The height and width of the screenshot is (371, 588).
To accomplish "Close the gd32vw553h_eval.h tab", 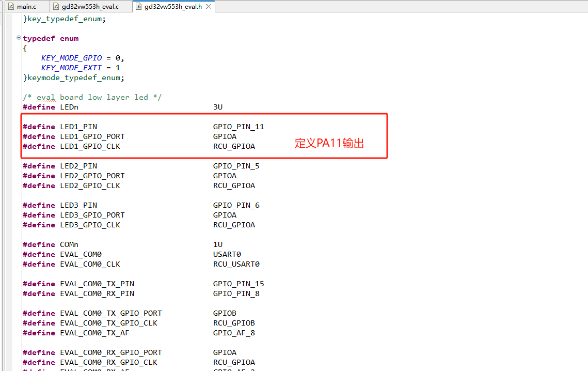I will coord(210,6).
